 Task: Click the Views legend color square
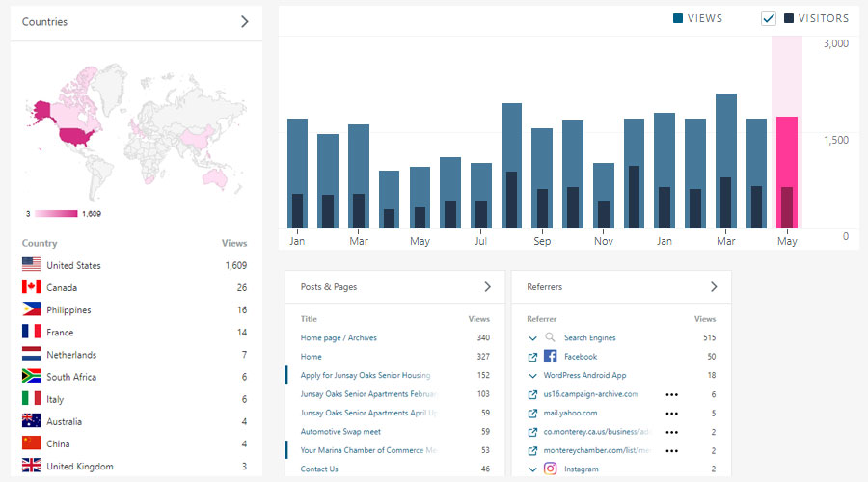click(x=678, y=18)
